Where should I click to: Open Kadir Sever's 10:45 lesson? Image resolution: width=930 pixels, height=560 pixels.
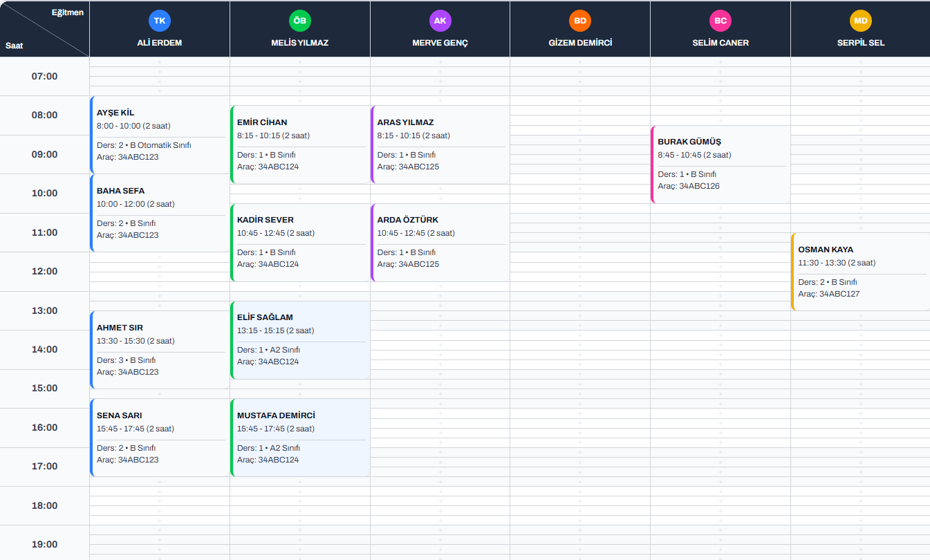point(300,242)
